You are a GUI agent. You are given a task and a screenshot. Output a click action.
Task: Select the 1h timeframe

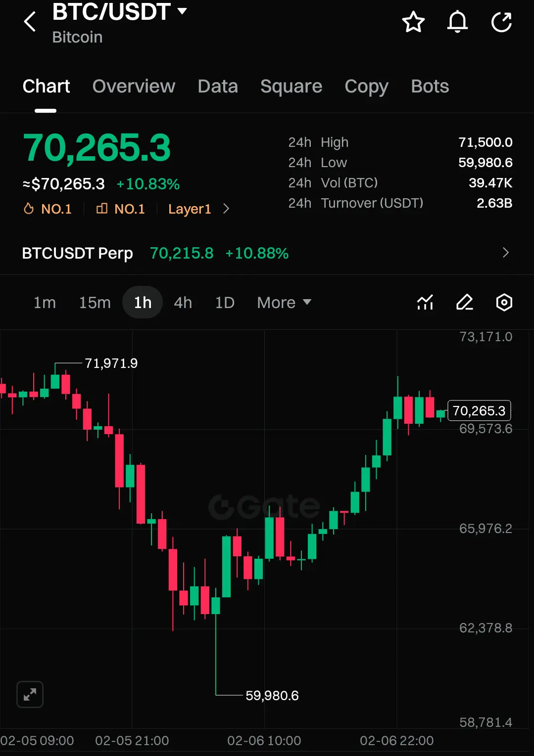pos(143,302)
